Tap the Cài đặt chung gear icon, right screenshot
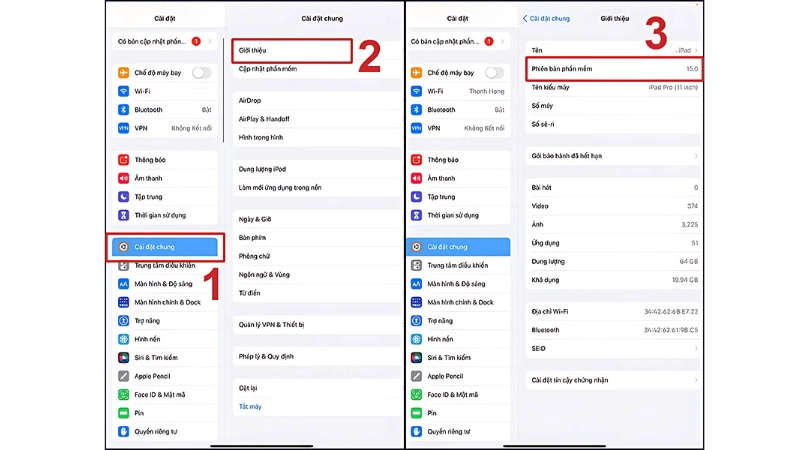800x450 pixels. click(x=416, y=247)
